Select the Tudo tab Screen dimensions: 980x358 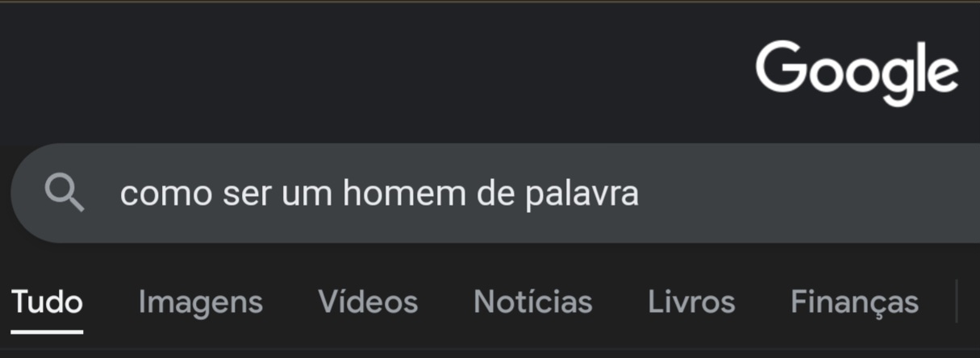coord(47,302)
